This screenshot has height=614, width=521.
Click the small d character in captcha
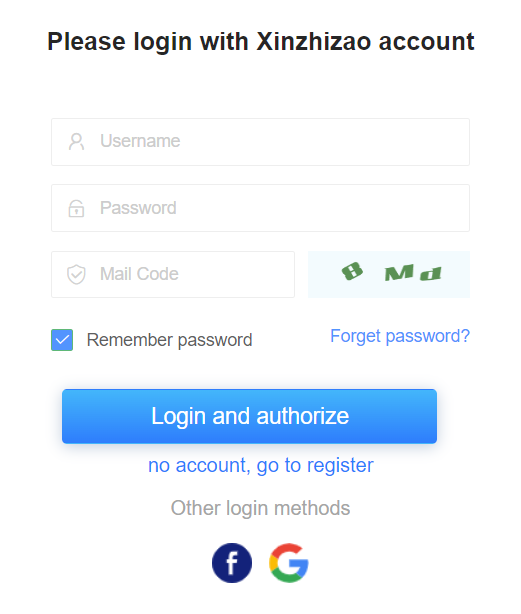(x=431, y=274)
